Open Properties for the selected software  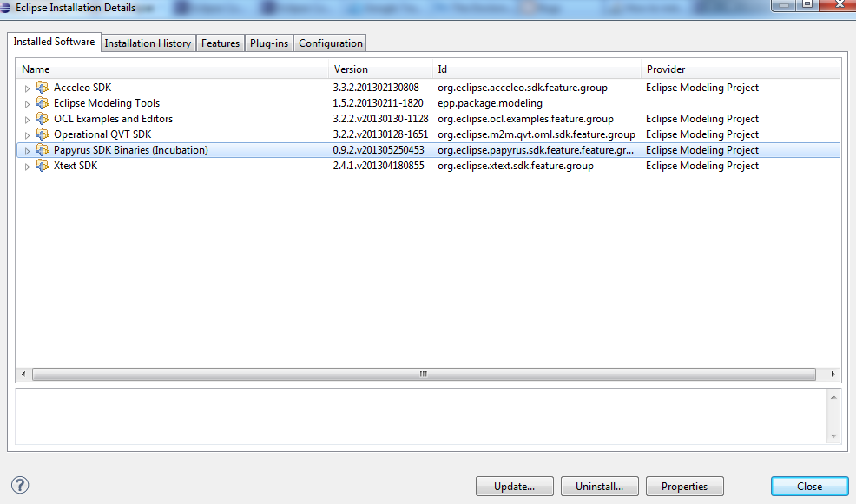pos(685,487)
